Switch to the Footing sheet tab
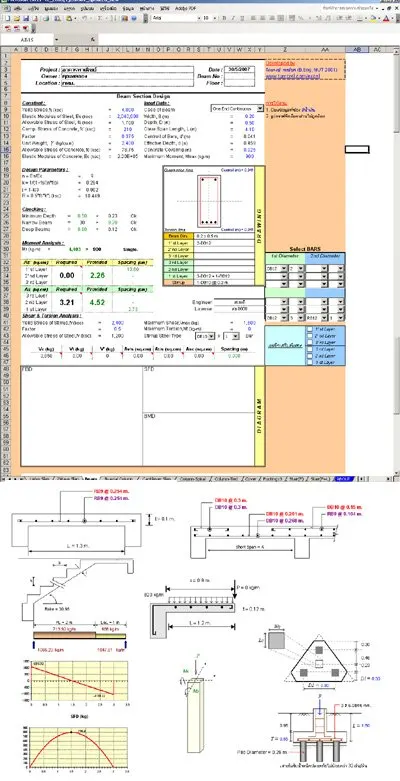 point(273,479)
